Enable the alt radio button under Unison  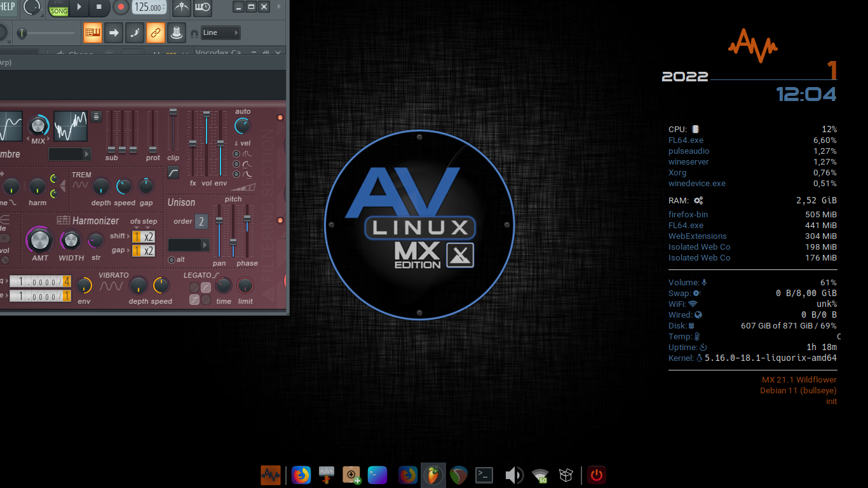coord(172,260)
